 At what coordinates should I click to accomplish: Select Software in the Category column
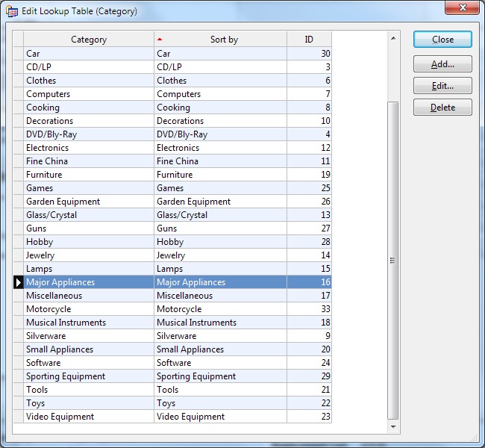click(x=89, y=363)
